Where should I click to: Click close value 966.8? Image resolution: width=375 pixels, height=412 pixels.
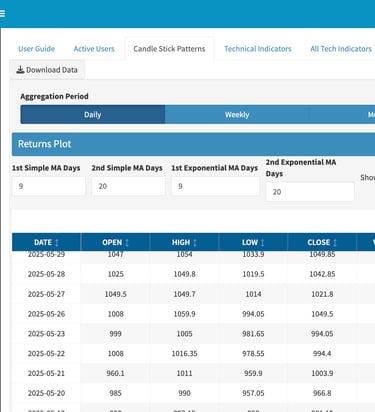coord(322,393)
